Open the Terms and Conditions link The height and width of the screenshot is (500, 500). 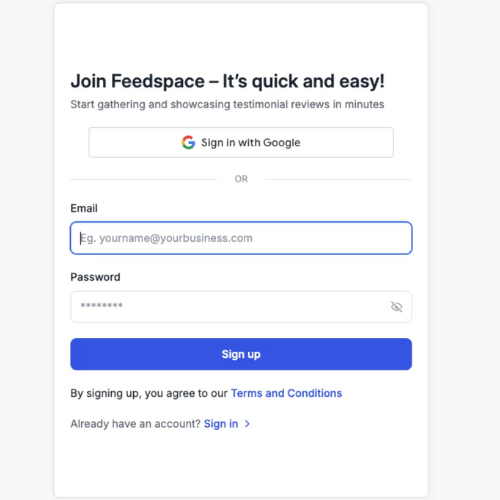tap(286, 393)
